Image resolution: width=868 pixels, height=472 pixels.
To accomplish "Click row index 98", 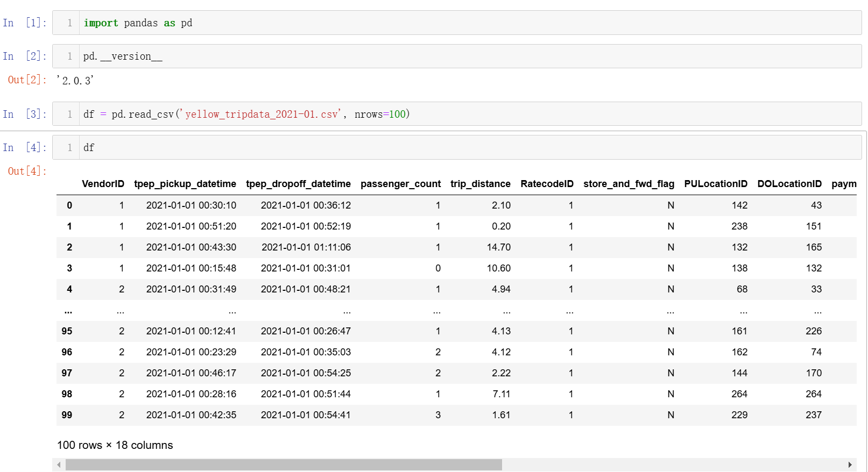I will point(67,394).
